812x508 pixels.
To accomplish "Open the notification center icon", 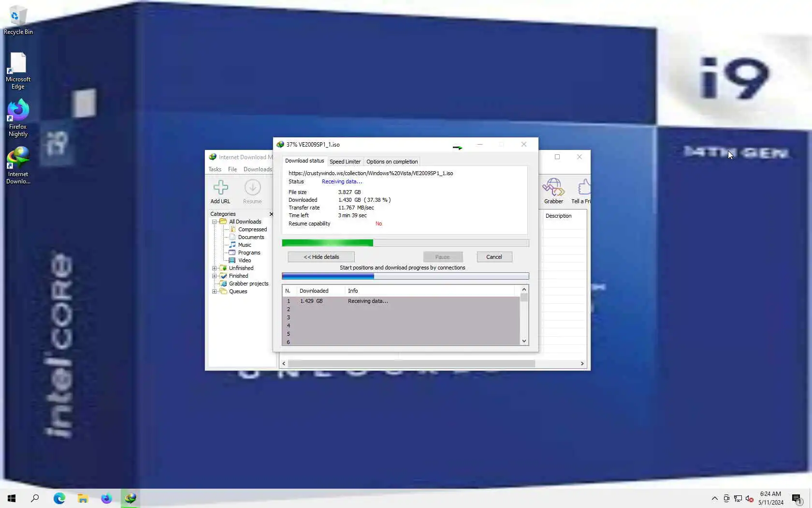I will click(x=797, y=498).
